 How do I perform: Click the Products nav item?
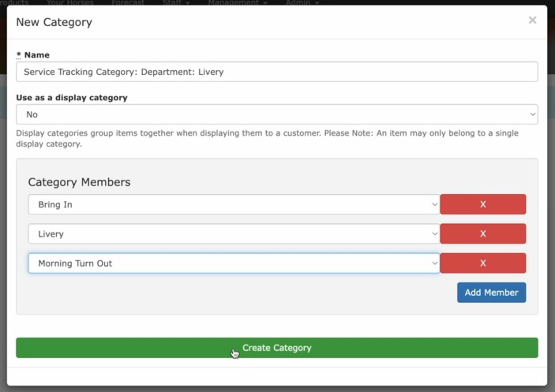tap(14, 2)
